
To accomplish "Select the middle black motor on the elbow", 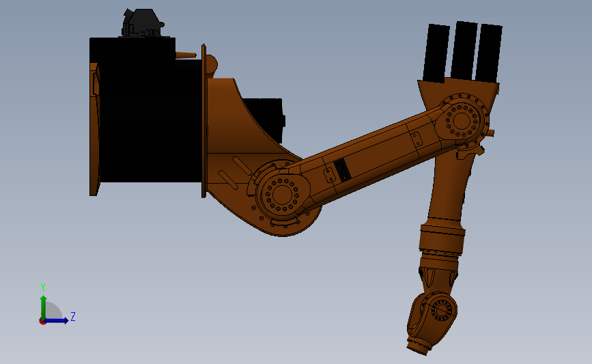I will coord(464,51).
